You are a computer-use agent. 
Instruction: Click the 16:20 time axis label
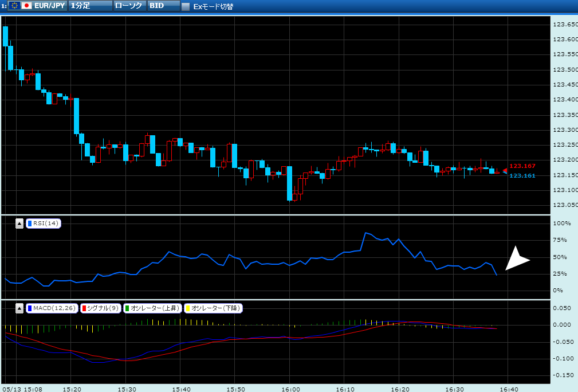pyautogui.click(x=400, y=389)
